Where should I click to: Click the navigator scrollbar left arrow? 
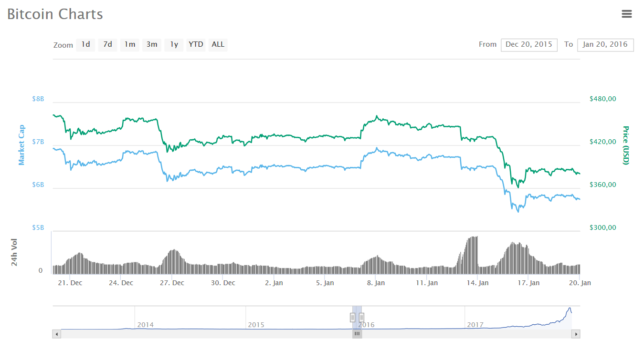click(57, 334)
